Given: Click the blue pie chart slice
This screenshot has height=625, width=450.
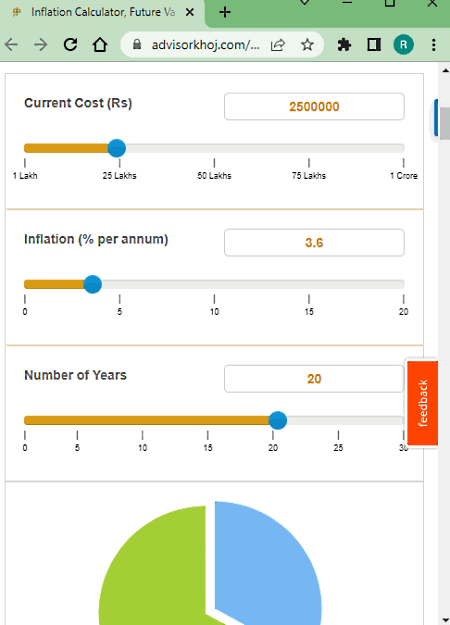Looking at the screenshot, I should coord(267,562).
